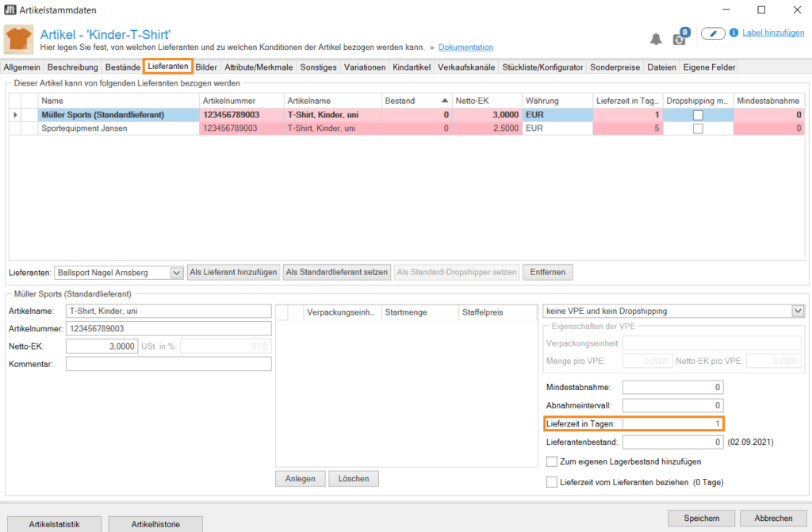
Task: Open the Sonderpreise tab
Action: pos(615,67)
